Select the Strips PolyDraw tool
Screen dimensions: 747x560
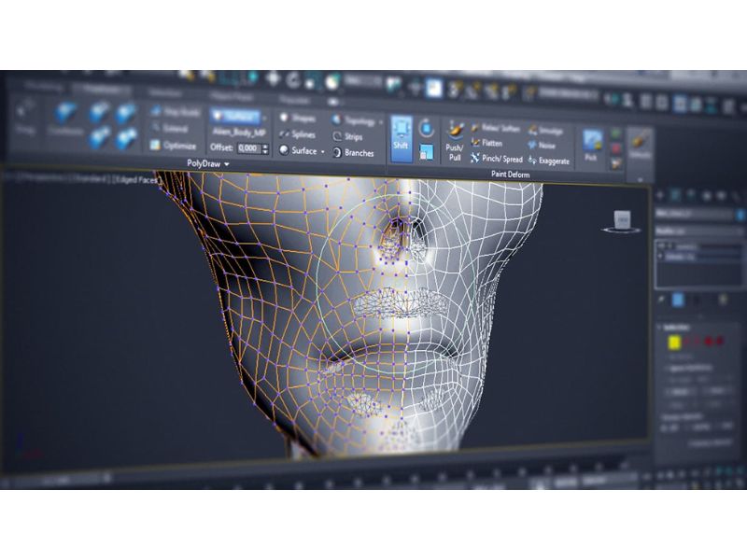pyautogui.click(x=355, y=134)
